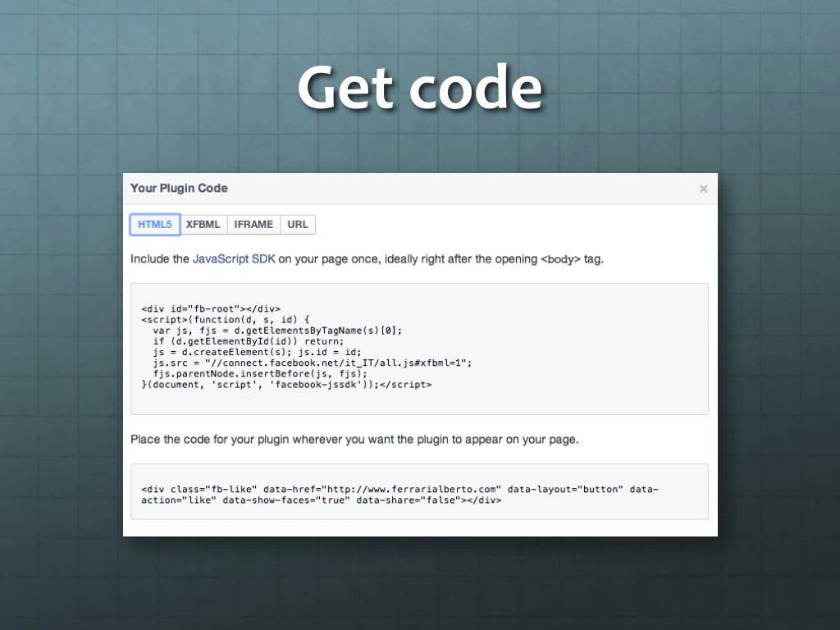Open the IFRAME tab
Image resolution: width=840 pixels, height=630 pixels.
(x=253, y=225)
